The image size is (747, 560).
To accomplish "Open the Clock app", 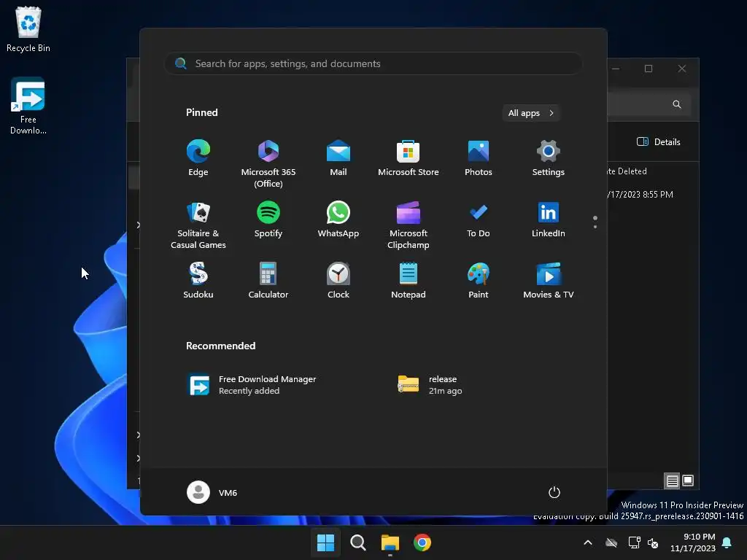I will (338, 281).
